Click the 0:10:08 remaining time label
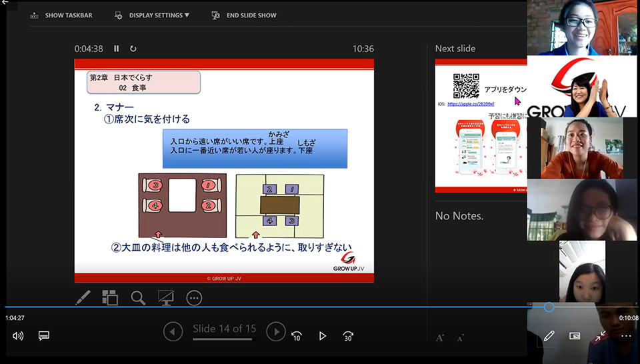640x364 pixels. [629, 318]
